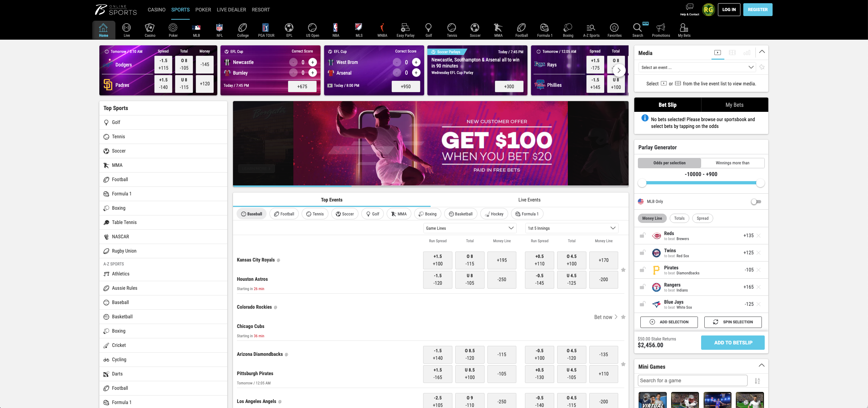Lock the Rangers parlay selection

pyautogui.click(x=642, y=287)
